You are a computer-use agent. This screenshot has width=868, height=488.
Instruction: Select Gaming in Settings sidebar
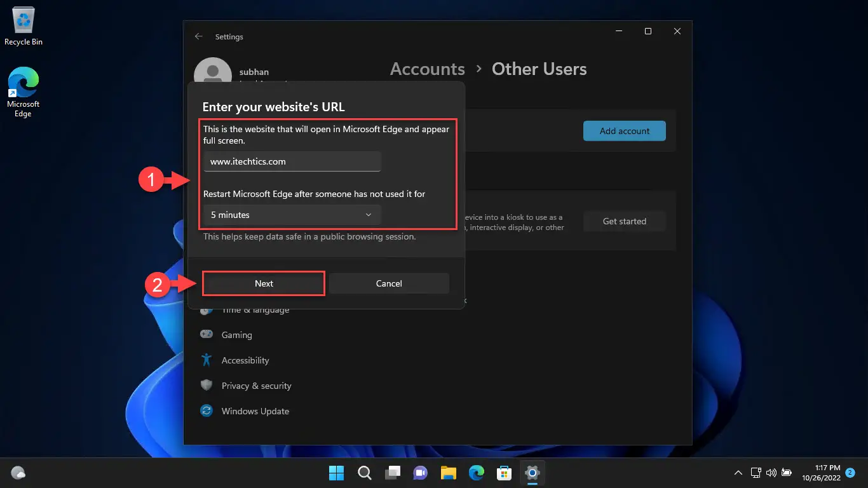(x=237, y=335)
